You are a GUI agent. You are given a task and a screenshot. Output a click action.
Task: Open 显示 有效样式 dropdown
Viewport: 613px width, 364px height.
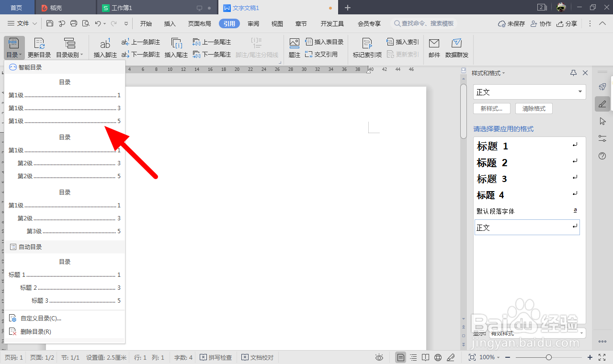(537, 333)
